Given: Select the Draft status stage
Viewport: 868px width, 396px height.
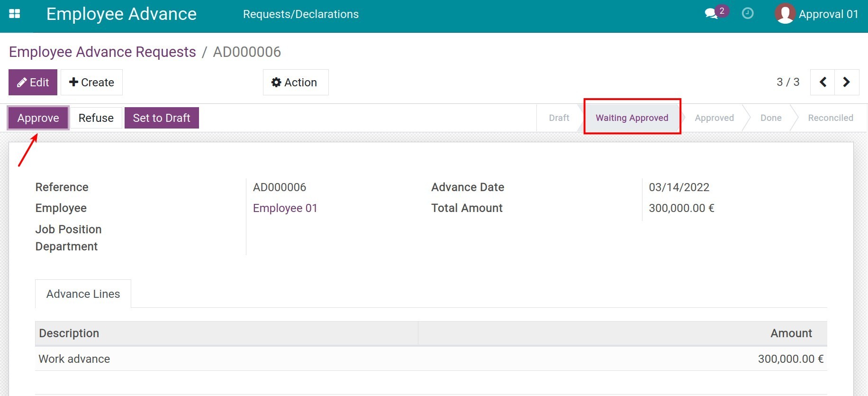Looking at the screenshot, I should (x=559, y=118).
